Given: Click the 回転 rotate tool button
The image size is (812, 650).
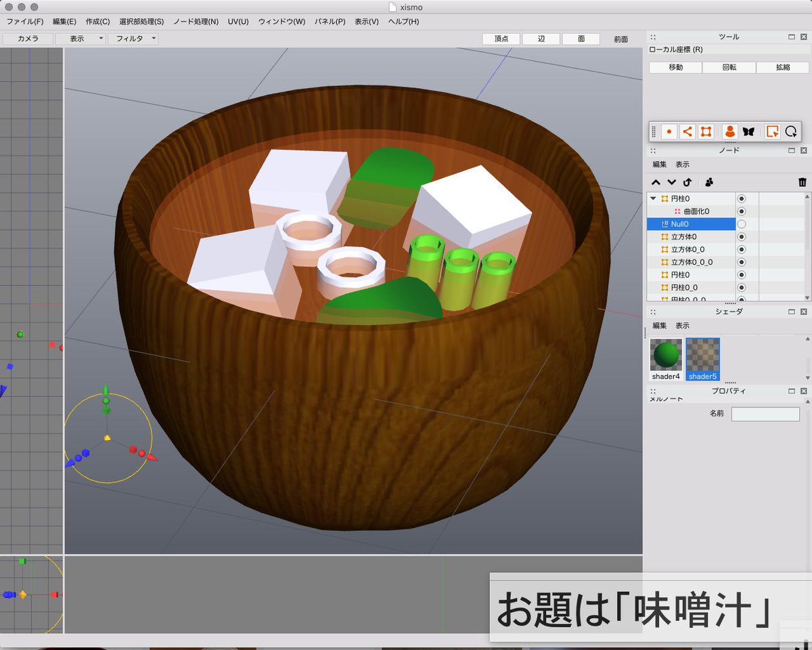Looking at the screenshot, I should pos(729,68).
